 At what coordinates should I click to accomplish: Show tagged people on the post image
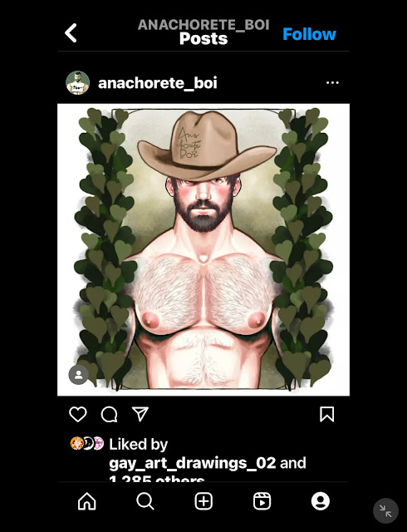point(78,375)
